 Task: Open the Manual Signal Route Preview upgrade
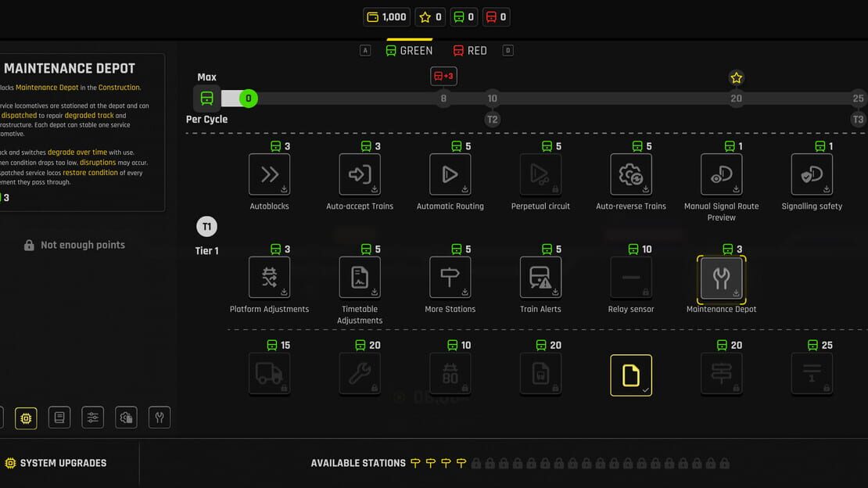pos(721,174)
